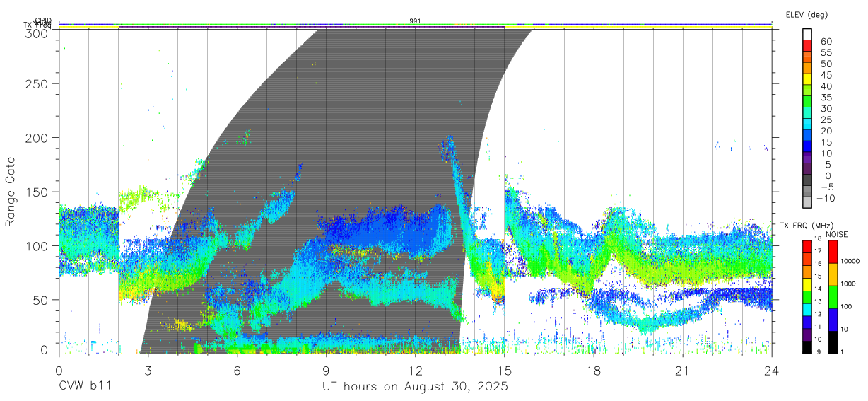Click the black 9–10 MHz TX FRQ swatch

(x=807, y=347)
